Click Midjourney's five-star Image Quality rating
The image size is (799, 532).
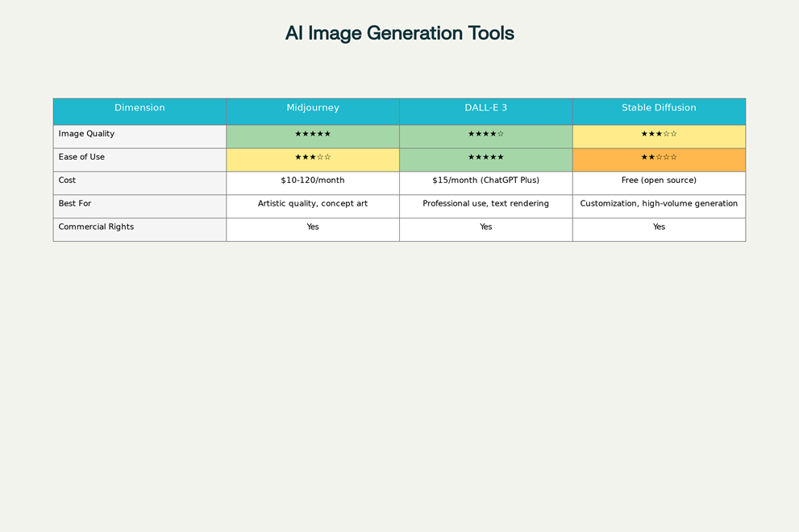[x=313, y=135]
